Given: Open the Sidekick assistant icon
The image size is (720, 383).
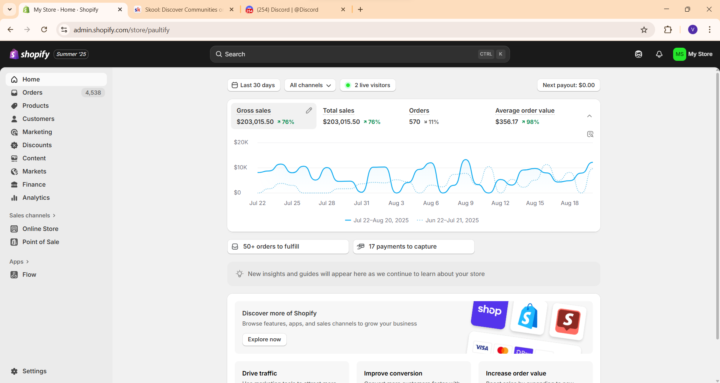Looking at the screenshot, I should (638, 54).
